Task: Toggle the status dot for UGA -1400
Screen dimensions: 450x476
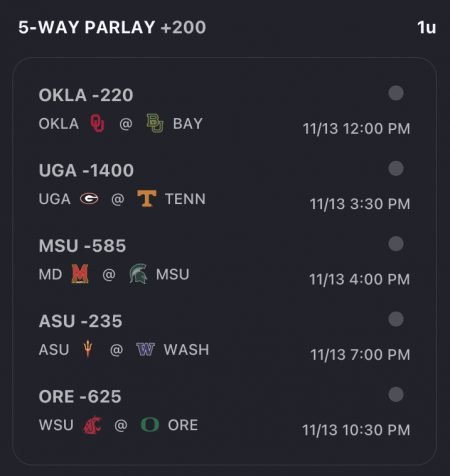Action: (x=396, y=168)
